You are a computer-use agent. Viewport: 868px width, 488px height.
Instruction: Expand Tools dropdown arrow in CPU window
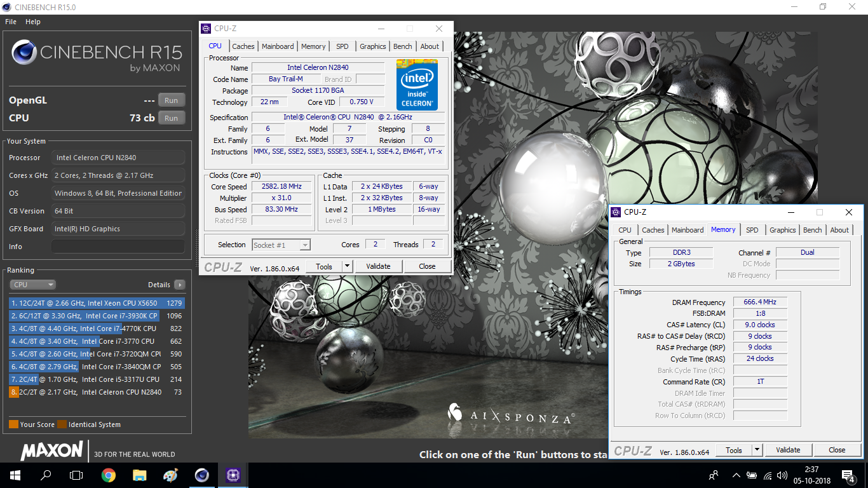(347, 267)
